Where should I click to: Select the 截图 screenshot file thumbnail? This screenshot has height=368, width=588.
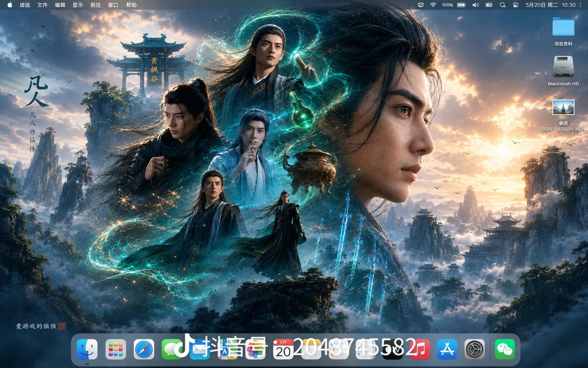click(563, 108)
